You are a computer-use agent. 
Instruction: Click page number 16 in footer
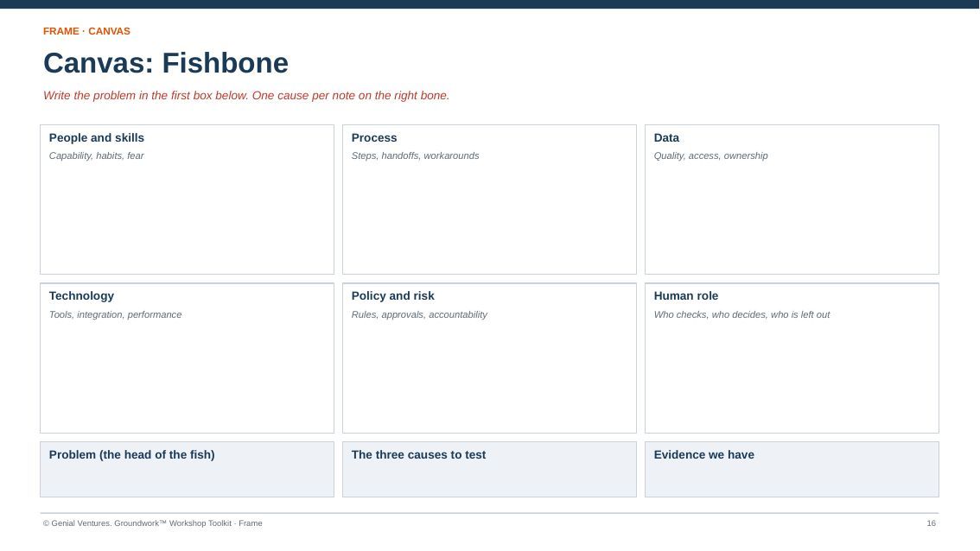tap(932, 523)
